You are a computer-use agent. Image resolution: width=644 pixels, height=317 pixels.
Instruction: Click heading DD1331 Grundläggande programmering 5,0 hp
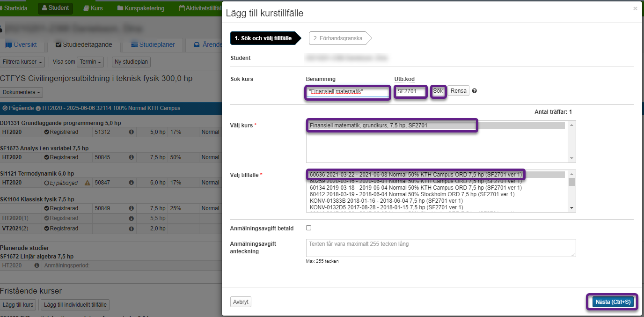coord(60,123)
